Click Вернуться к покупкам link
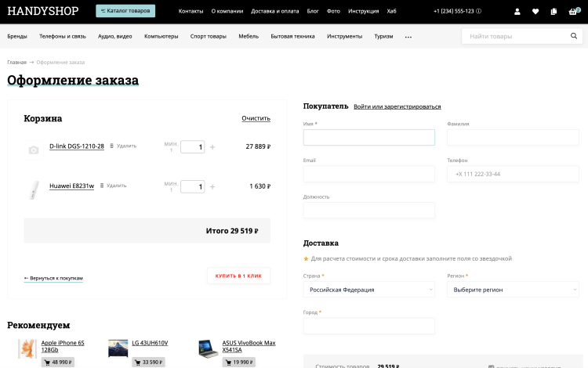This screenshot has height=368, width=588. click(x=53, y=278)
